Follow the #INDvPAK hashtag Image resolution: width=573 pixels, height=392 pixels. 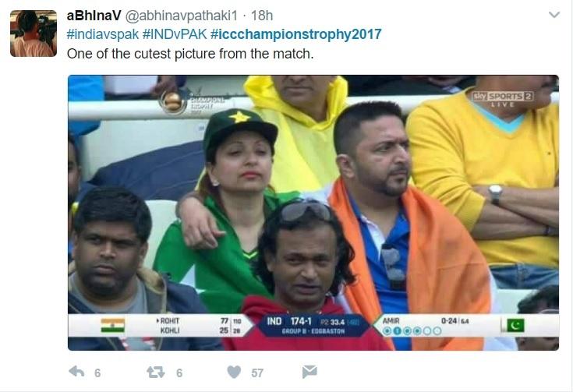175,34
